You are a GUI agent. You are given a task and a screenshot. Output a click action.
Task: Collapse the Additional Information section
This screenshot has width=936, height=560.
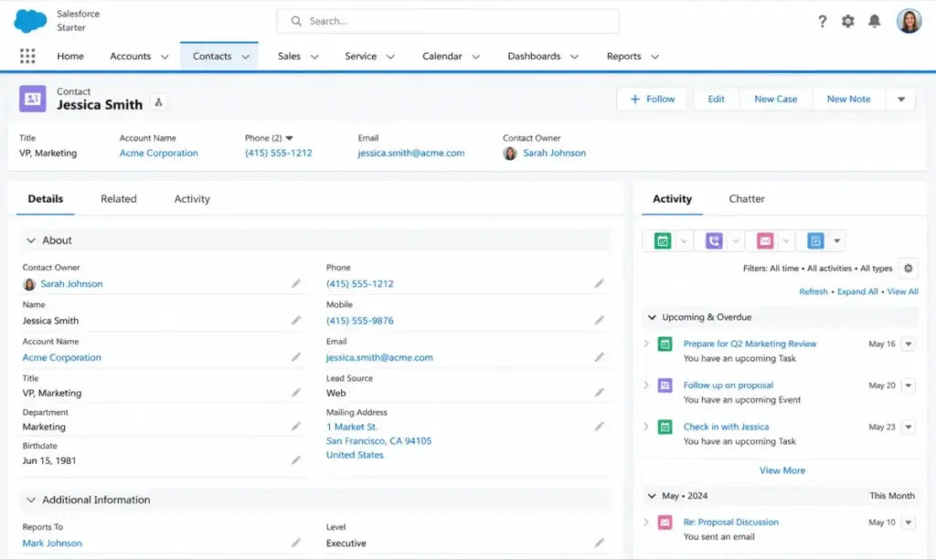[31, 500]
